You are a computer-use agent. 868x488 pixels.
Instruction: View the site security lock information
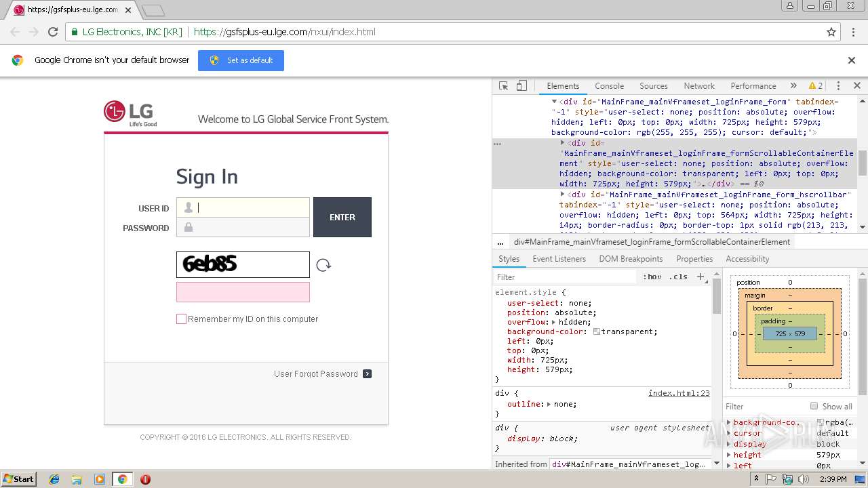click(x=74, y=32)
